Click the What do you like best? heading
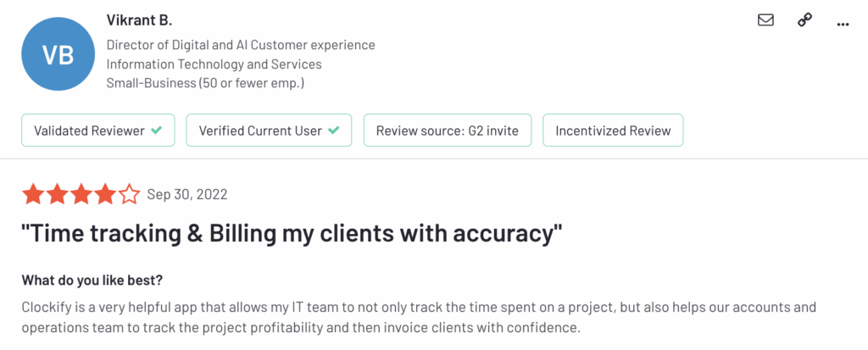This screenshot has height=350, width=868. click(92, 281)
